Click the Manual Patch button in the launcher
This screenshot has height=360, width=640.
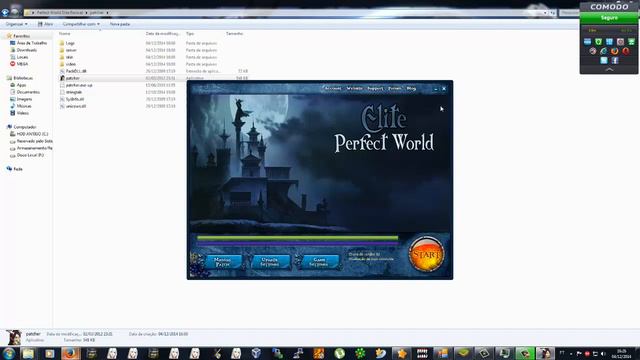coord(222,262)
